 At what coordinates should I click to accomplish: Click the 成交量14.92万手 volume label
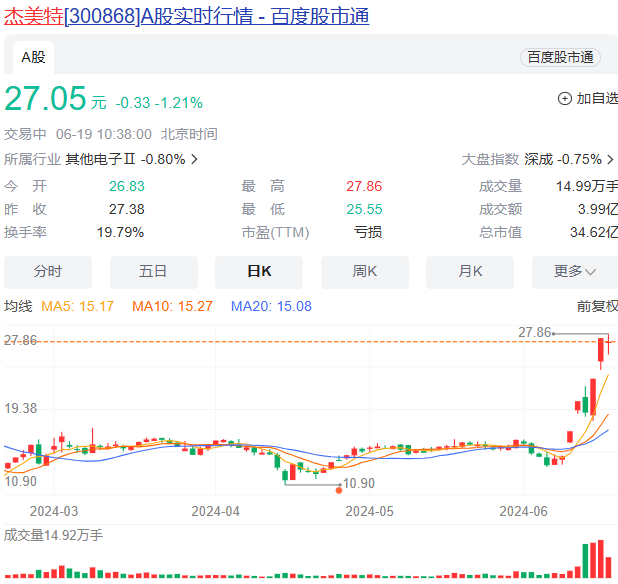point(53,535)
